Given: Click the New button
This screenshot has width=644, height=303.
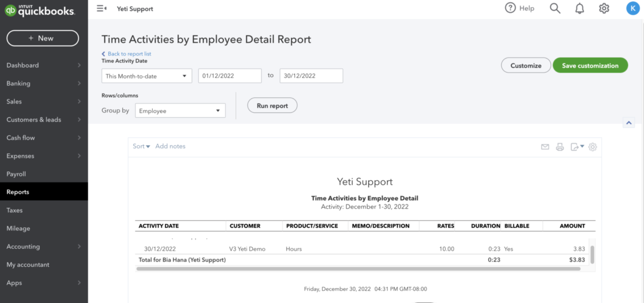Looking at the screenshot, I should [43, 38].
